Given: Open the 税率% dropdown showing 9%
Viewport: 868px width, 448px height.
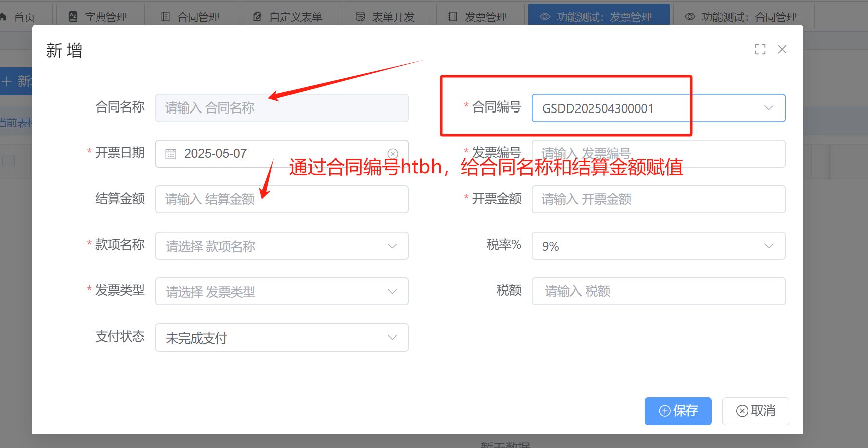Looking at the screenshot, I should (658, 246).
